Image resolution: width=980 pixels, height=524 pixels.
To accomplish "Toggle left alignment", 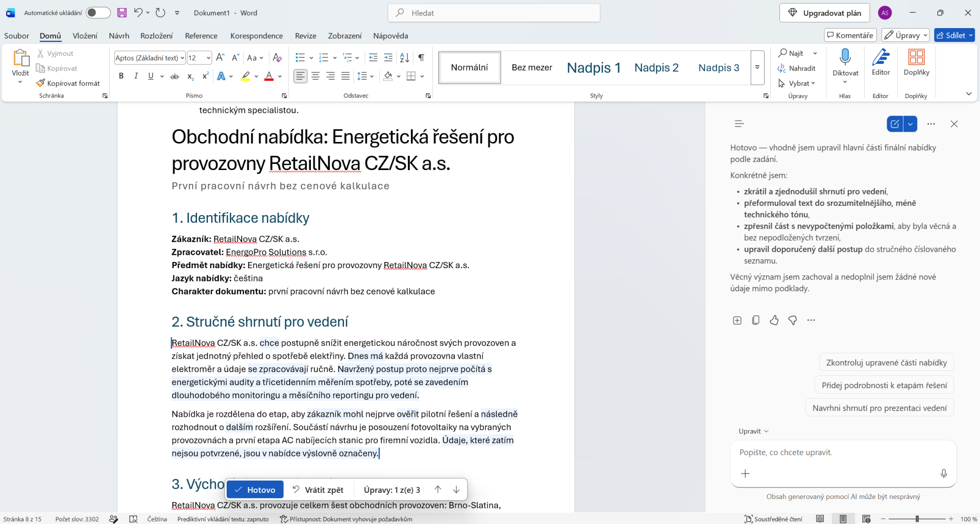I will 301,76.
